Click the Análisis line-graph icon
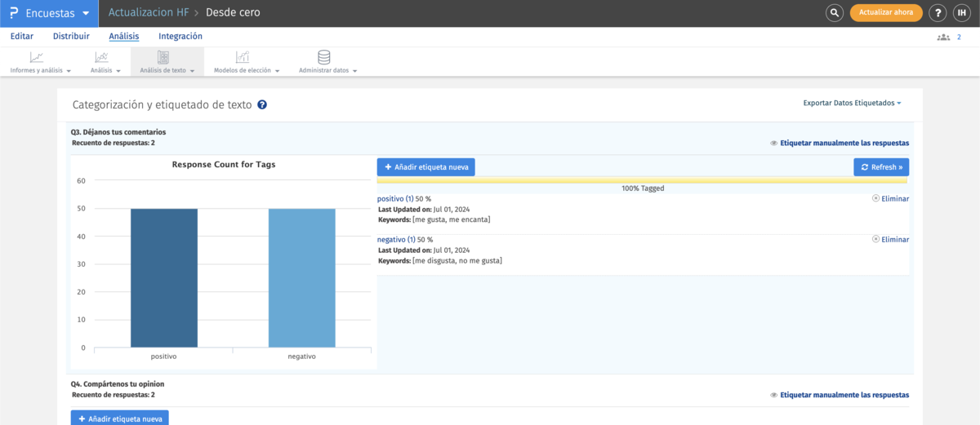This screenshot has width=980, height=425. point(101,57)
